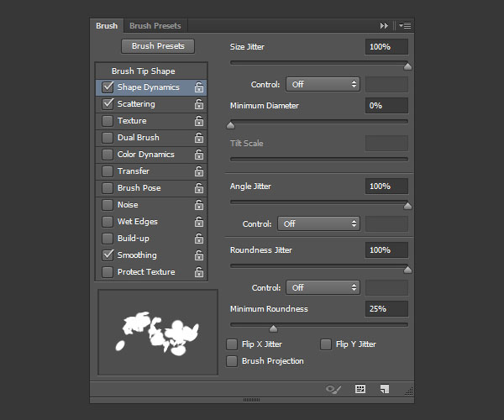Enable the Brush Projection checkbox
This screenshot has width=504, height=420.
[232, 361]
